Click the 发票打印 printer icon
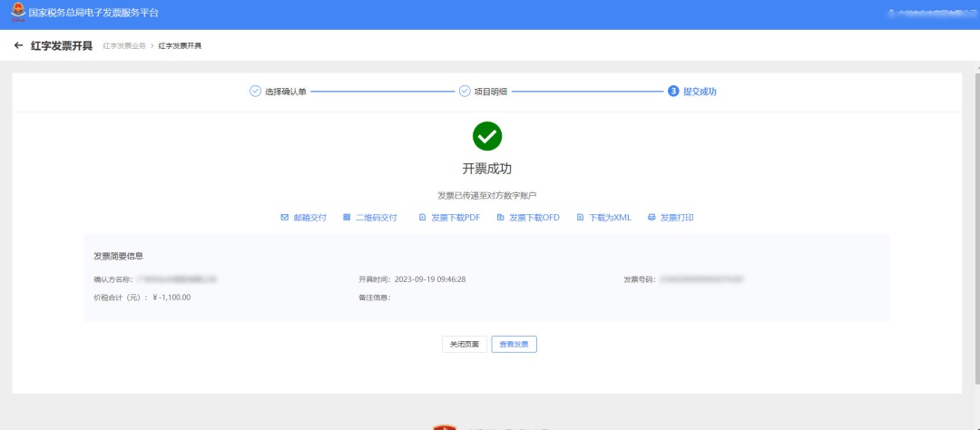 652,218
